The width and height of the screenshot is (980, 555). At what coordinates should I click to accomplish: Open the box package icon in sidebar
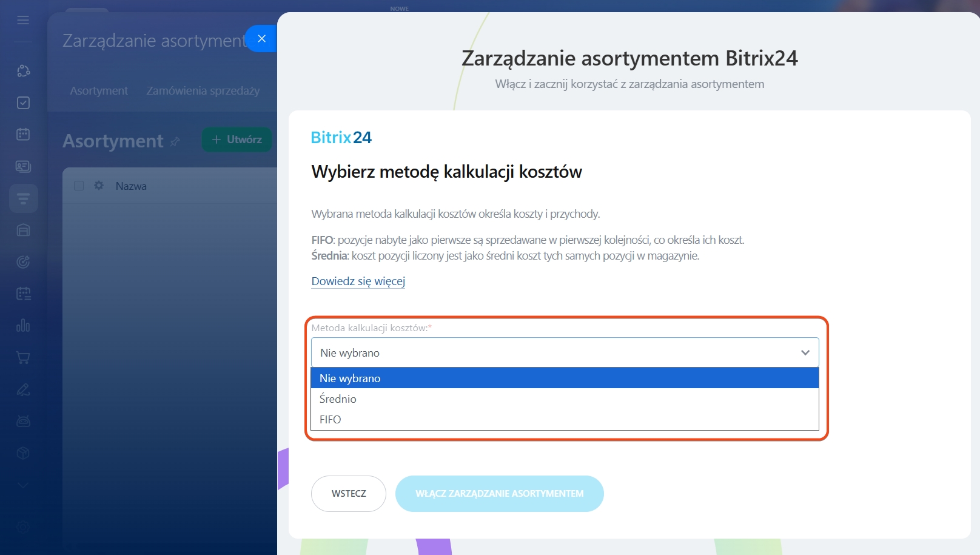(23, 453)
